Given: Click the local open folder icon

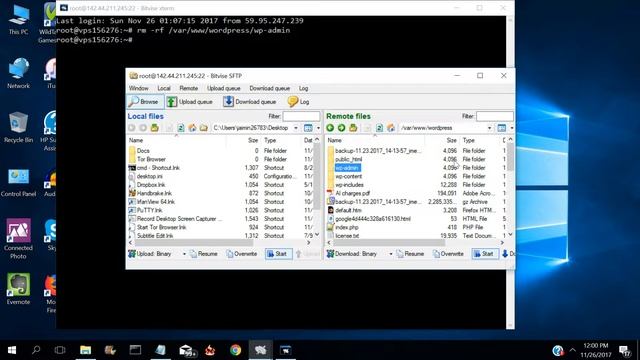Looking at the screenshot, I should [x=203, y=128].
